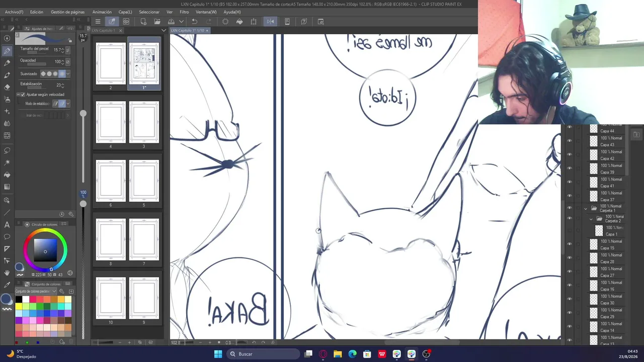Select the Hand move-canvas tool
644x362 pixels.
[7, 273]
